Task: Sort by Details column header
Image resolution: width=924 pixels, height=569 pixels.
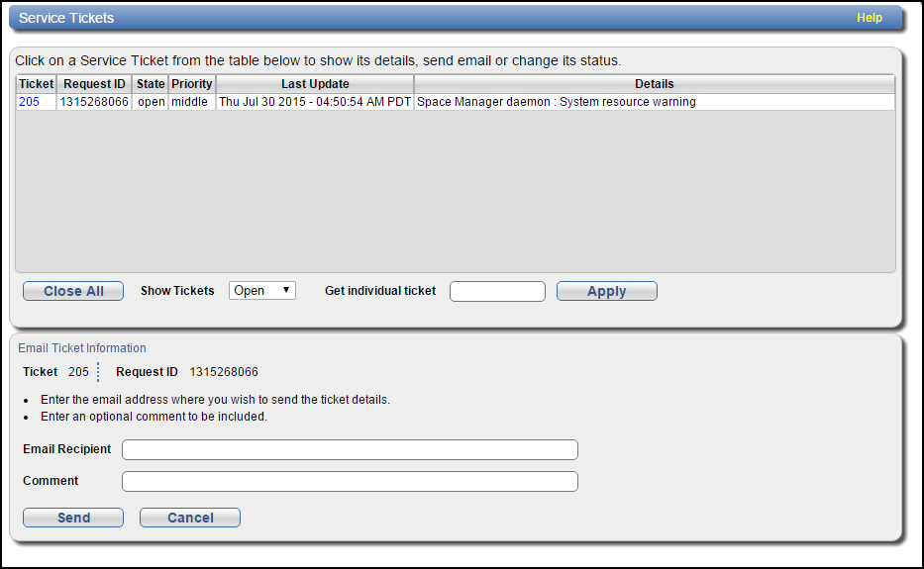Action: pos(654,84)
